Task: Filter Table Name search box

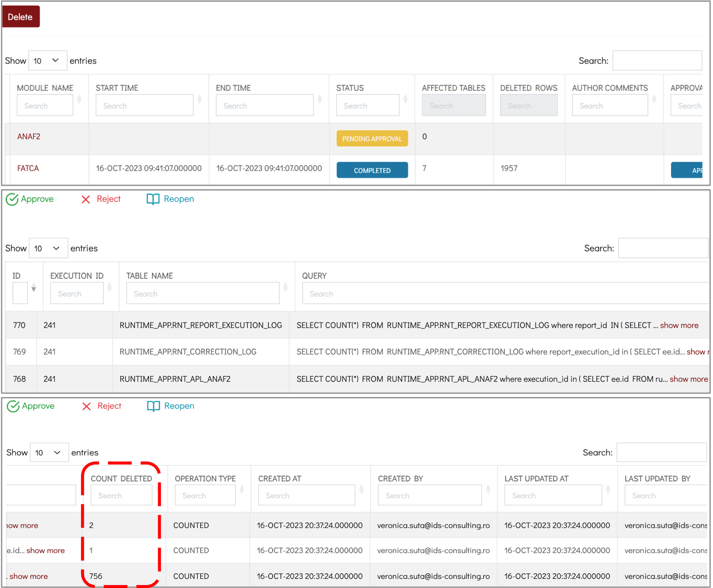Action: [203, 293]
